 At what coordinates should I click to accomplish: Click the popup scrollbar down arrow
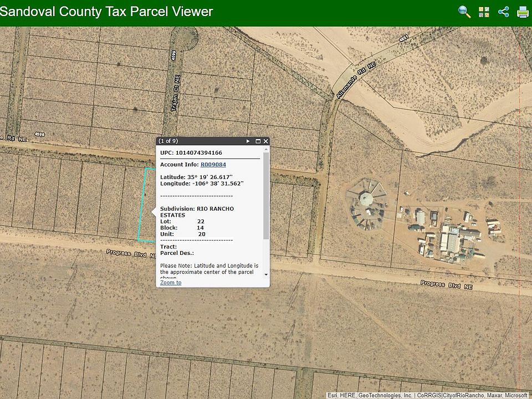pos(266,274)
